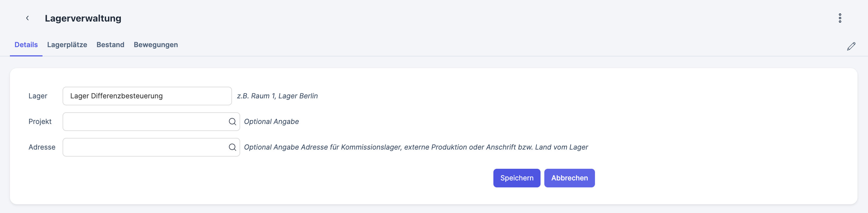
Task: Switch to the Details tab
Action: (x=26, y=45)
